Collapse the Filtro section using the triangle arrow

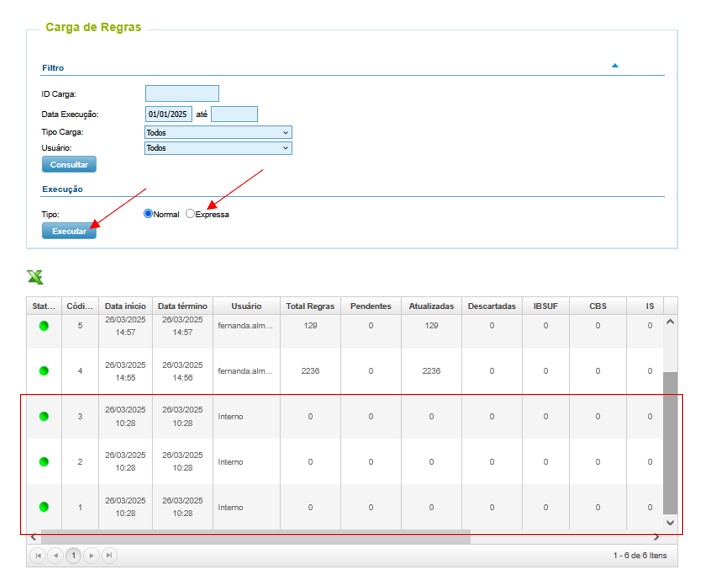click(615, 66)
